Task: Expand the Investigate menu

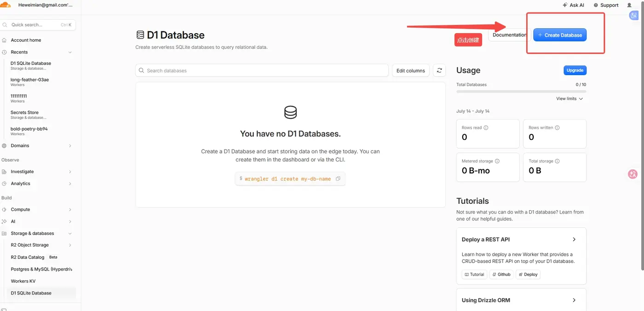Action: pyautogui.click(x=70, y=172)
